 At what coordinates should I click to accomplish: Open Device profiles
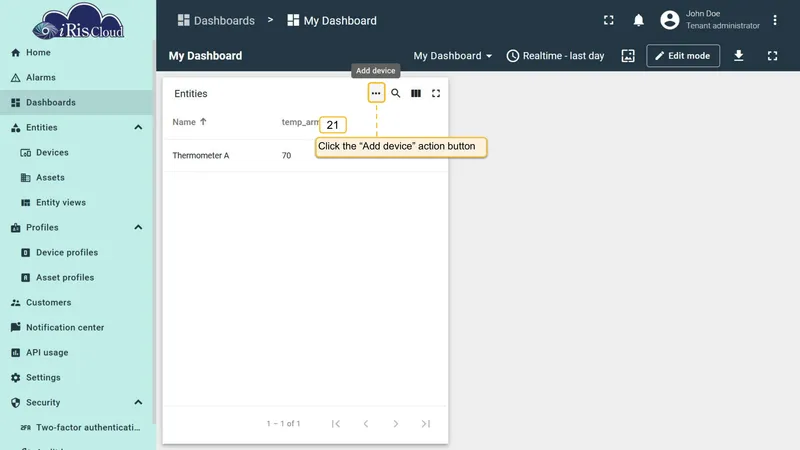77,253
